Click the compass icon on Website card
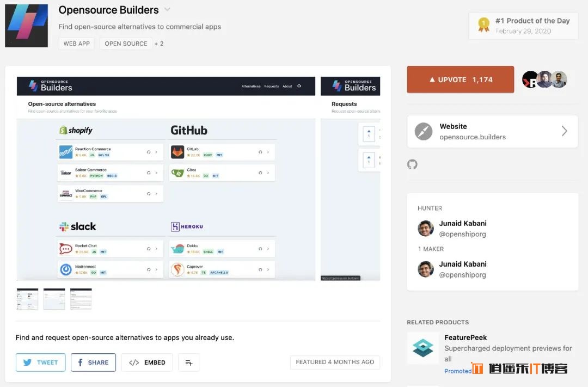Image resolution: width=588 pixels, height=387 pixels. (x=424, y=131)
